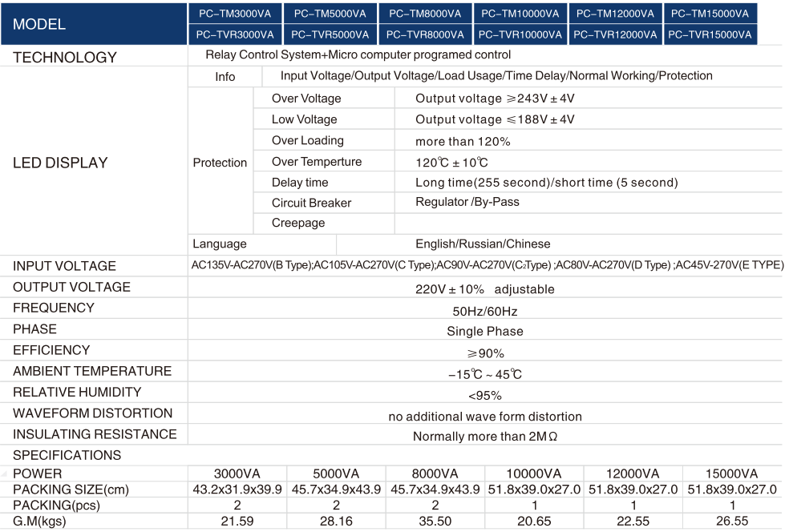Viewport: 789px width, 532px height.
Task: Click the English/Russian/Chinese language value
Action: (x=483, y=244)
